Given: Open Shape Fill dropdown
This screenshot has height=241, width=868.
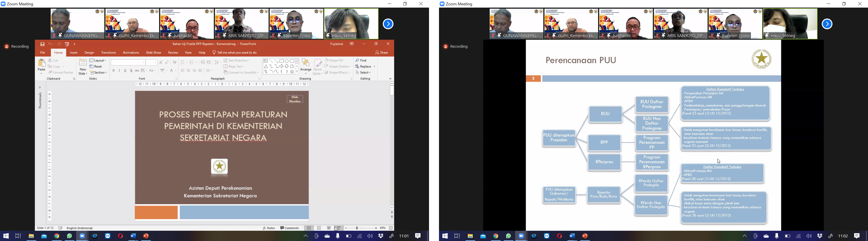Looking at the screenshot, I should pos(335,61).
